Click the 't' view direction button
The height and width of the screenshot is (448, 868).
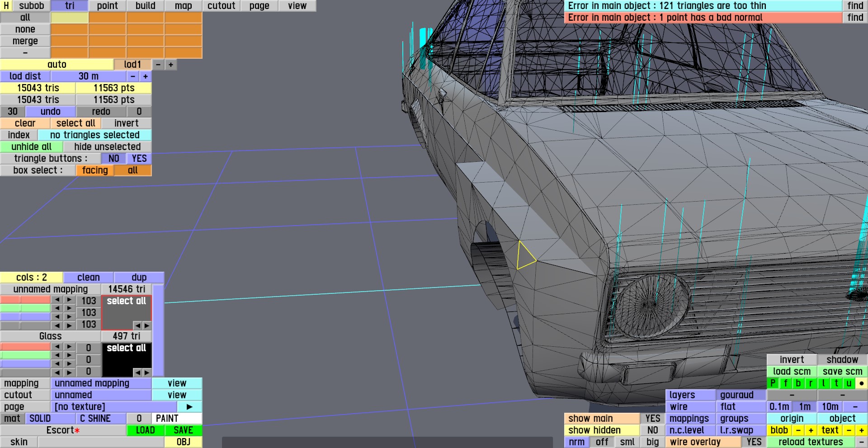(836, 383)
